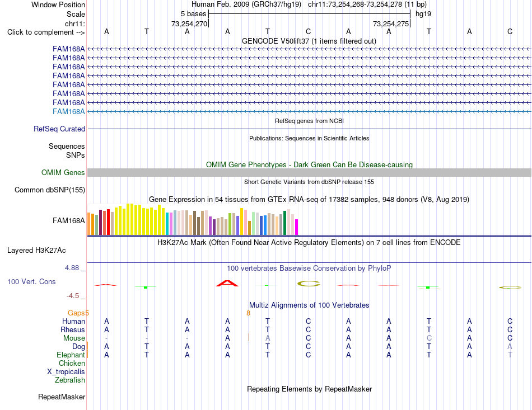Open the GTEx expression bar chart

[x=193, y=219]
